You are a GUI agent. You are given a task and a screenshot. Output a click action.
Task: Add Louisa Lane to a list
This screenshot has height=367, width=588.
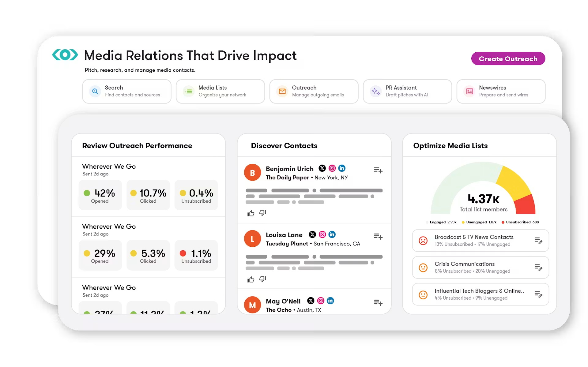[x=378, y=236]
